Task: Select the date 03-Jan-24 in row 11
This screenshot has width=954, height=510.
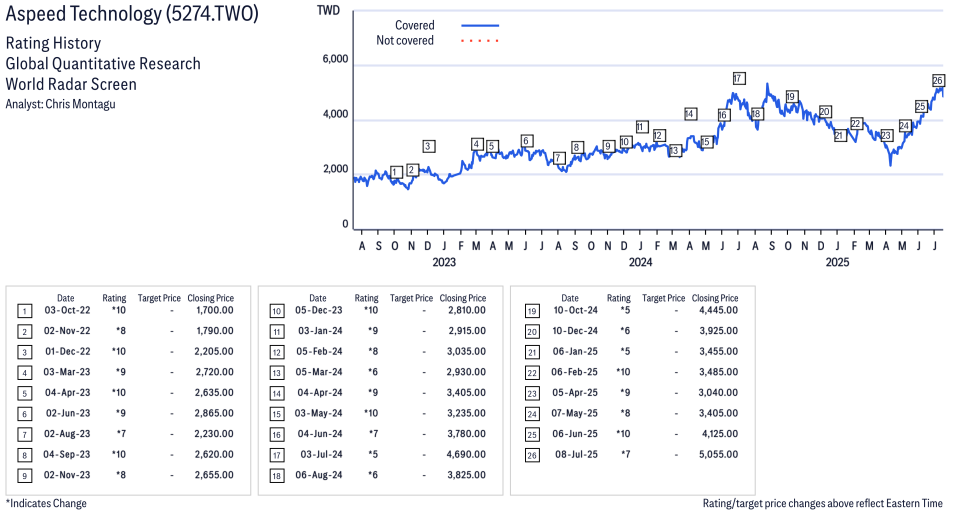Action: pyautogui.click(x=320, y=330)
